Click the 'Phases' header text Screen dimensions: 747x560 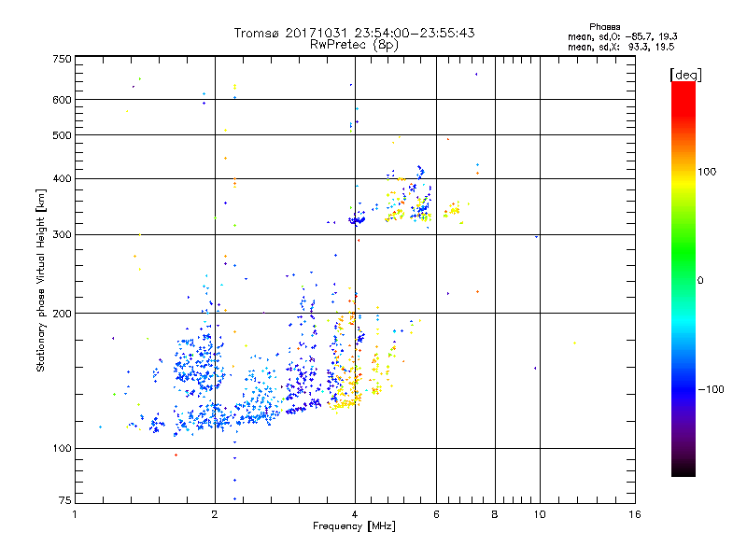[604, 27]
